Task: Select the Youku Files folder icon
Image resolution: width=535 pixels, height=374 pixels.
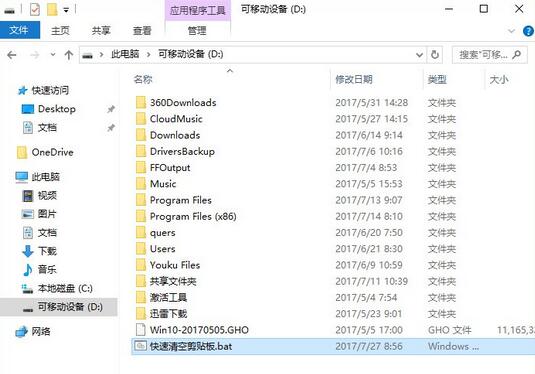Action: pos(141,265)
